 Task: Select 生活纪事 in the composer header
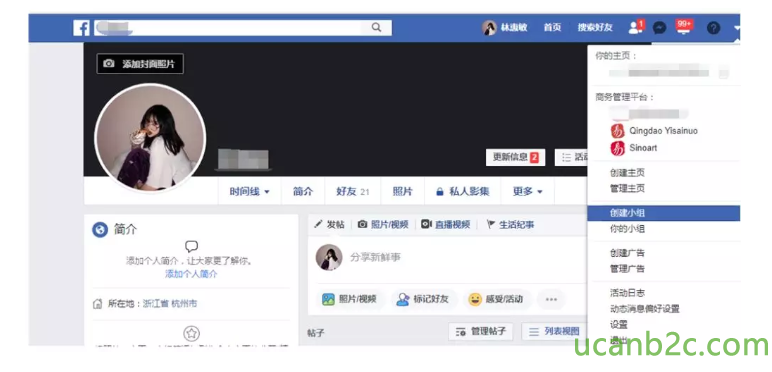coord(510,224)
